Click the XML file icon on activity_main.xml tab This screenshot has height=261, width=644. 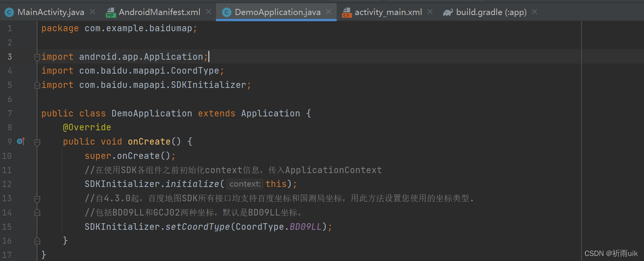pyautogui.click(x=347, y=12)
